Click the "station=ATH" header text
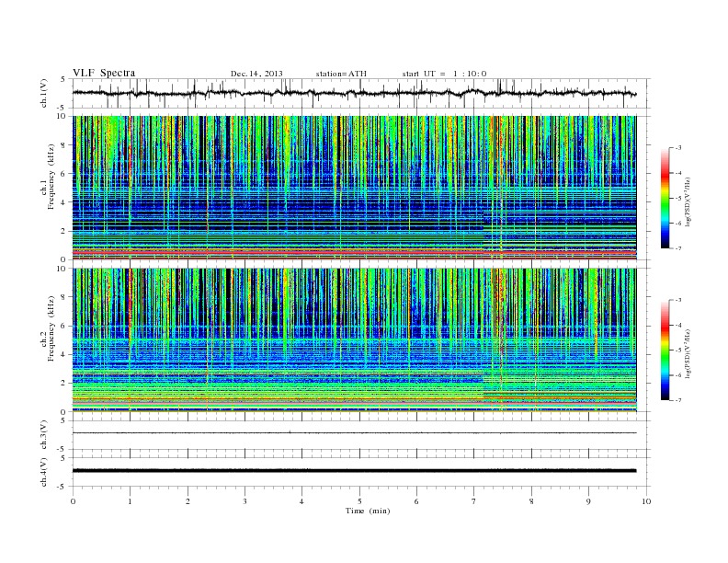 click(x=341, y=74)
